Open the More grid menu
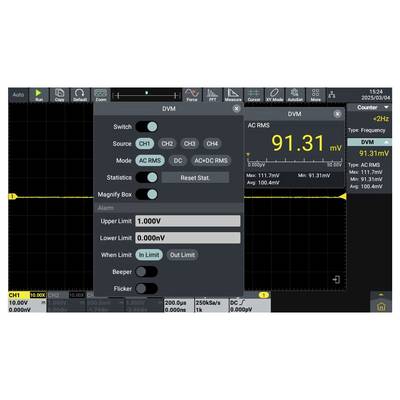The image size is (400, 400). [x=315, y=95]
